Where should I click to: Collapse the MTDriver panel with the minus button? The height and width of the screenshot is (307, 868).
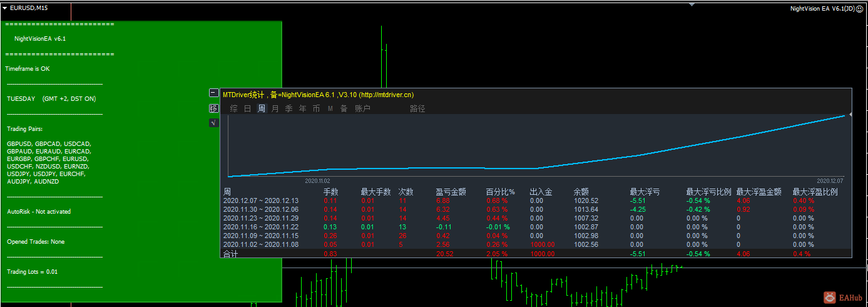coord(213,93)
